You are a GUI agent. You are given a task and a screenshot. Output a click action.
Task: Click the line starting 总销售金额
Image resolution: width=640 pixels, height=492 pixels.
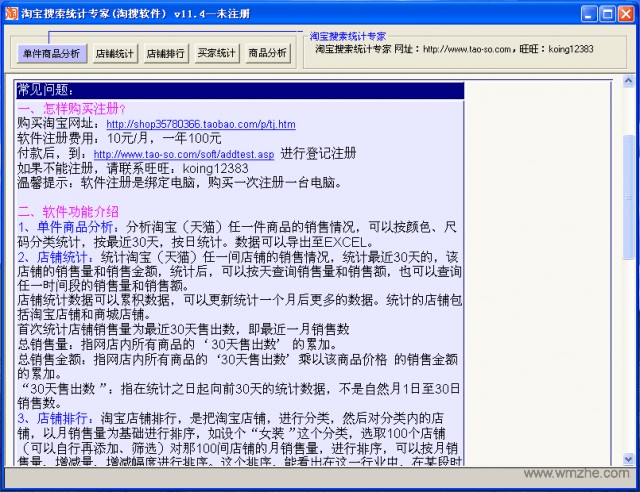pos(238,367)
